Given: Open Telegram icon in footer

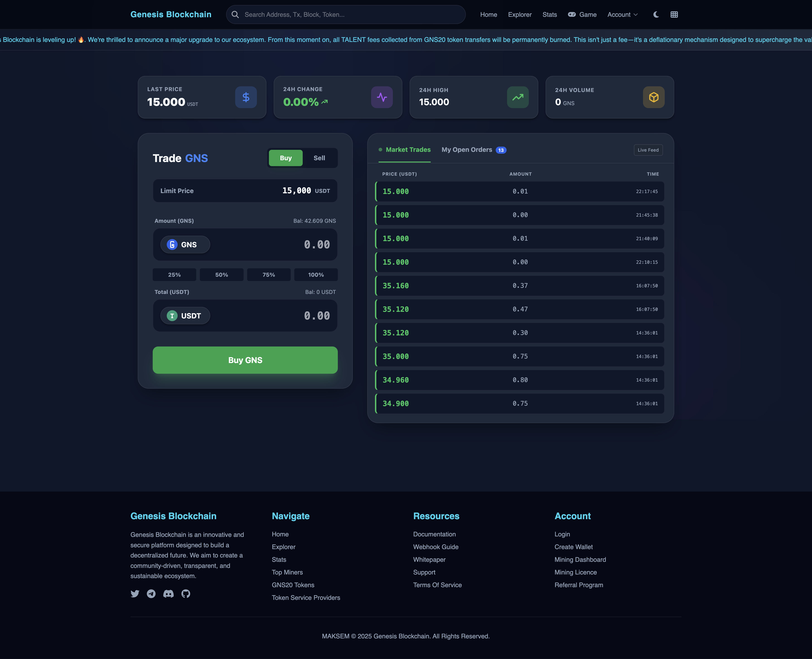Looking at the screenshot, I should [x=151, y=594].
